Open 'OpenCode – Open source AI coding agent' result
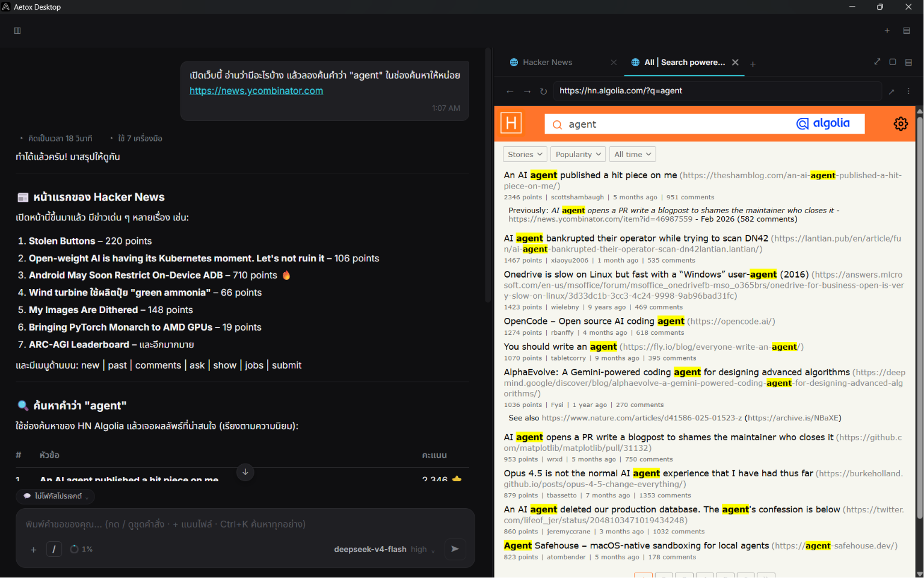Viewport: 924px width, 578px height. (x=594, y=322)
